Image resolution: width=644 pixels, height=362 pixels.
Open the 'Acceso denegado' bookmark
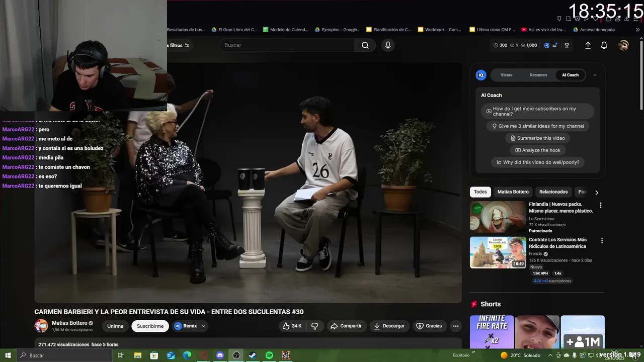594,30
